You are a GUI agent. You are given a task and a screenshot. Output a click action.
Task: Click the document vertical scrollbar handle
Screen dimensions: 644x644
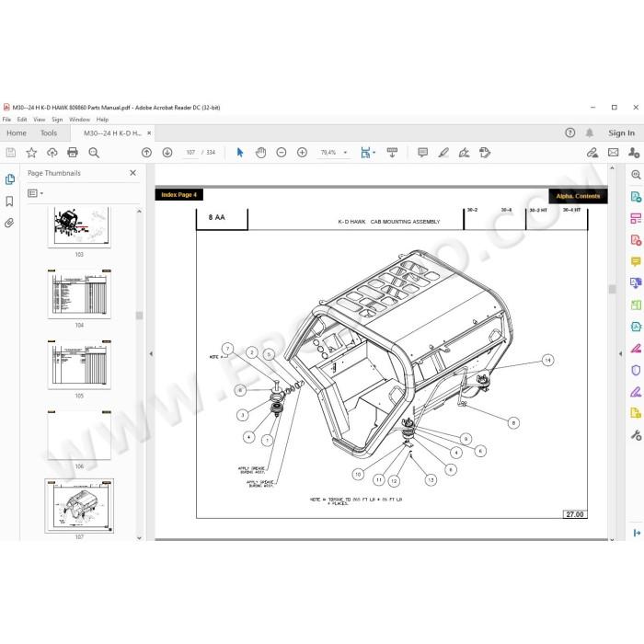coord(613,289)
